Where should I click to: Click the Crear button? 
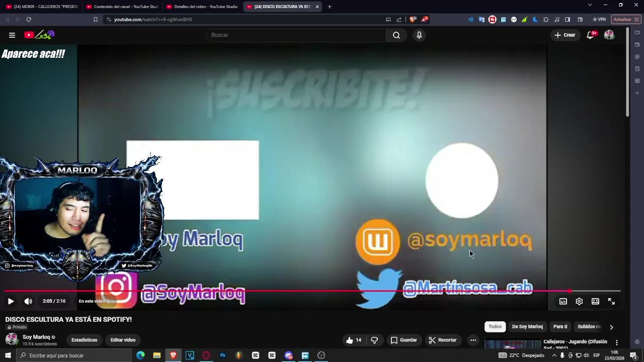tap(565, 35)
